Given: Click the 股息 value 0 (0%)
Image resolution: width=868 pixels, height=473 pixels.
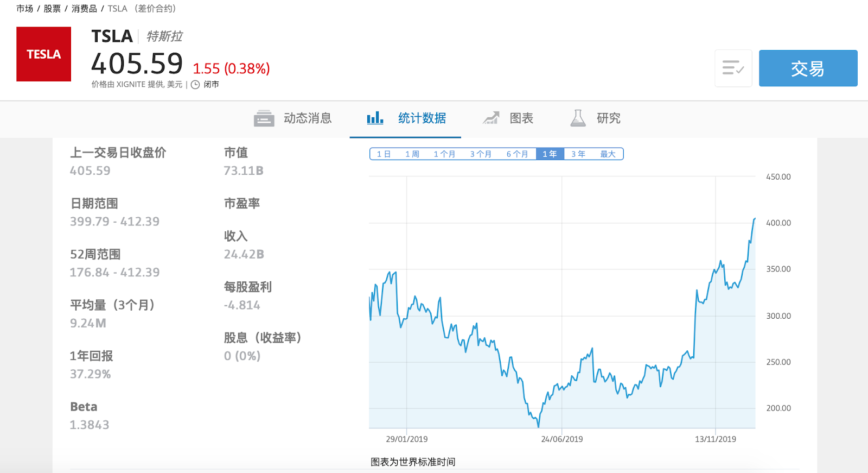Looking at the screenshot, I should pyautogui.click(x=242, y=356).
